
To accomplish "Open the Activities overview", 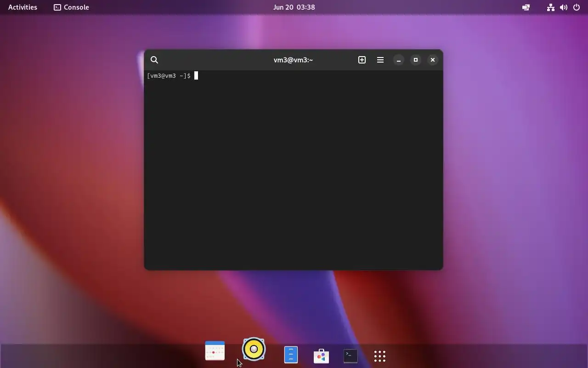I will click(x=23, y=7).
